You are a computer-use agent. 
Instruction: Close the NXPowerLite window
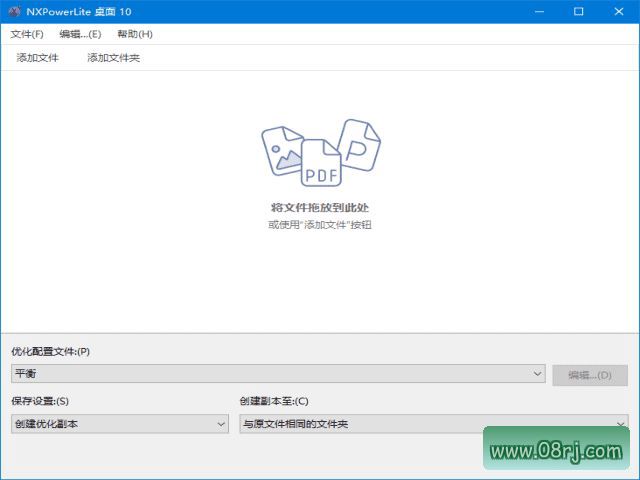click(x=619, y=11)
